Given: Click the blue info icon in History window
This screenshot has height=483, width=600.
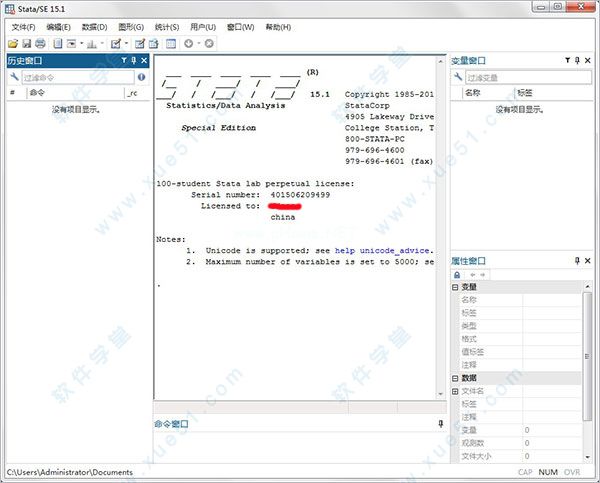Looking at the screenshot, I should tap(142, 77).
